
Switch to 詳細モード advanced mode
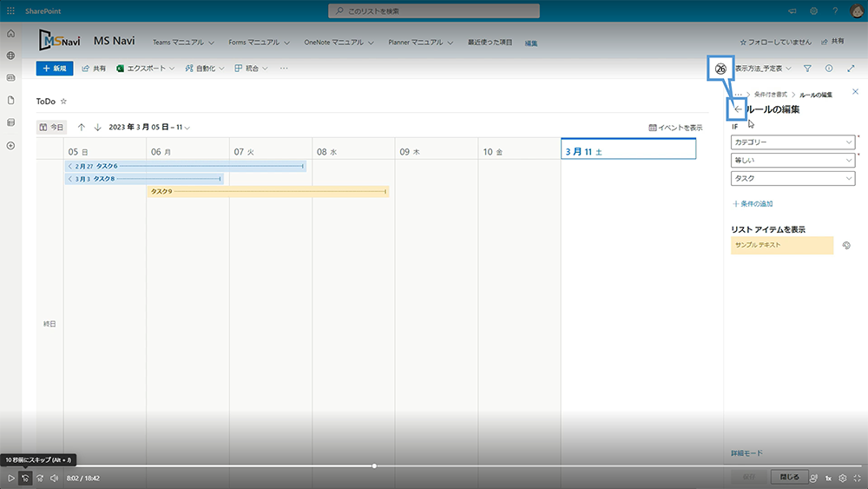(746, 453)
